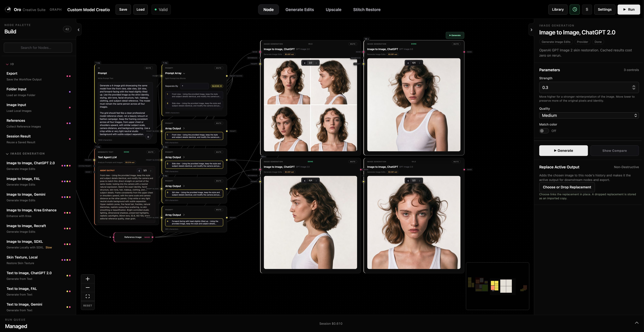The width and height of the screenshot is (644, 332).
Task: Open Settings
Action: tap(605, 9)
